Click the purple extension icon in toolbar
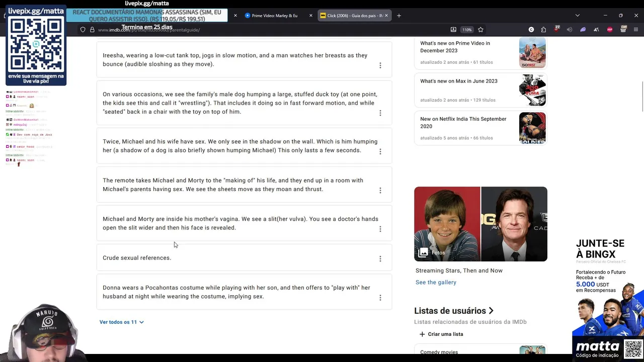644x362 pixels. [583, 30]
